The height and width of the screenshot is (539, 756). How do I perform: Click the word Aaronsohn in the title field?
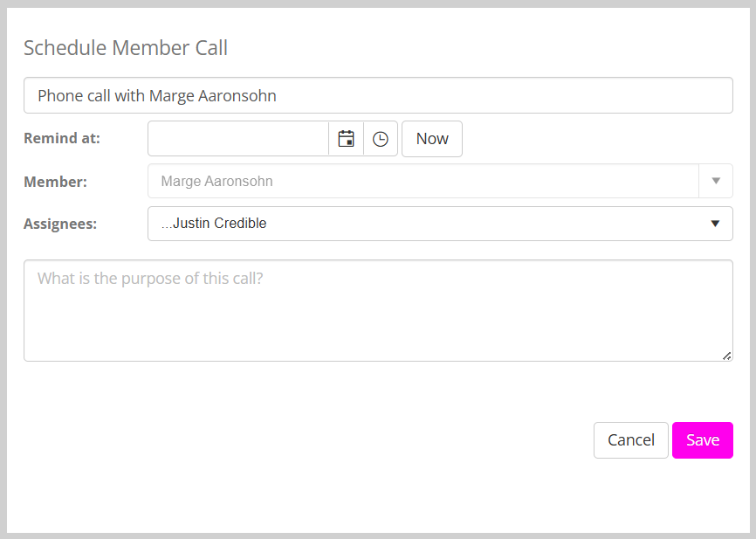(x=237, y=95)
